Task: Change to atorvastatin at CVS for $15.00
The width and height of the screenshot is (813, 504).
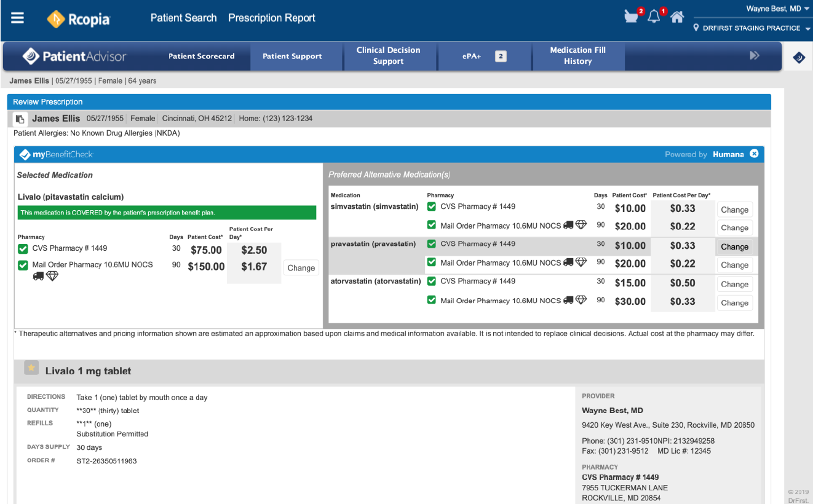Action: point(735,284)
